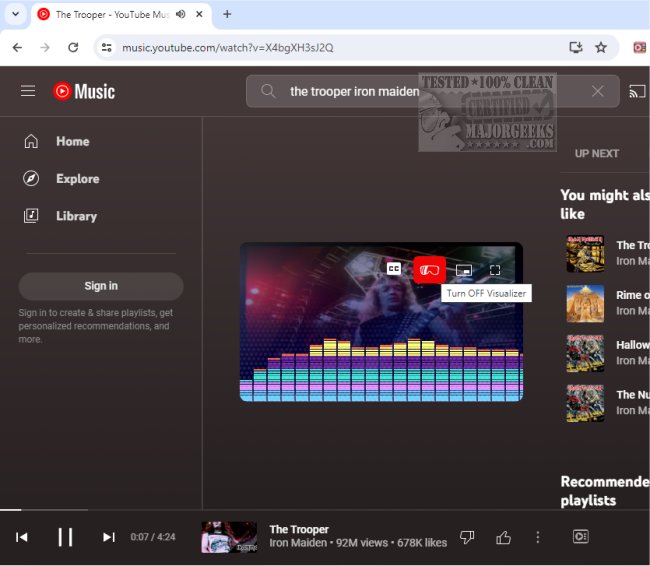Click the player-bar queue icon
Viewport: 650px width, 566px height.
(x=580, y=537)
